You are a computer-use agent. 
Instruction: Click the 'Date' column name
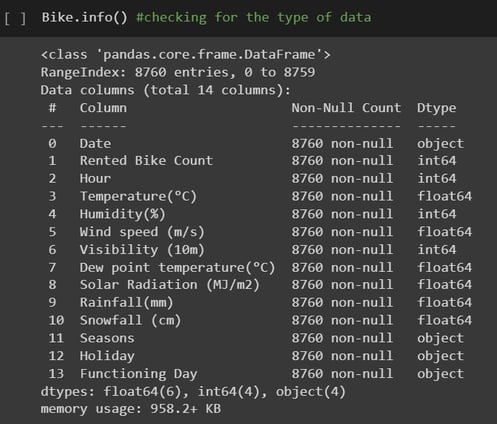point(95,143)
